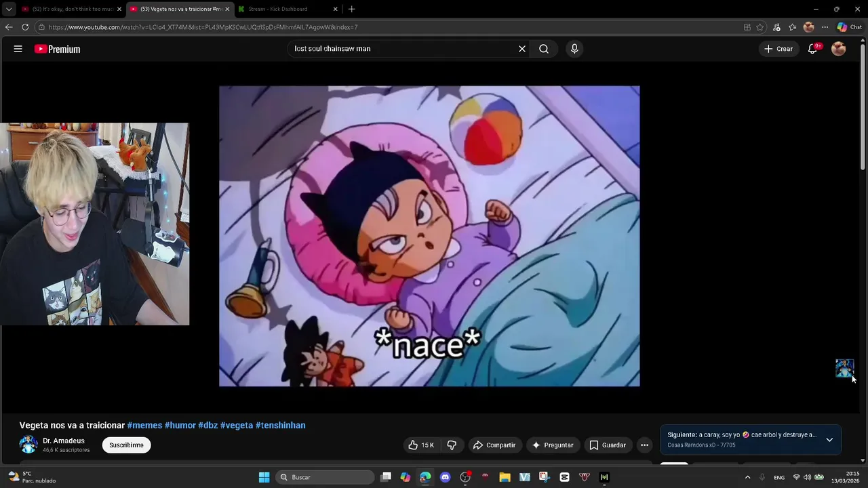Ask about the video with Preguntar
868x488 pixels.
pyautogui.click(x=553, y=445)
